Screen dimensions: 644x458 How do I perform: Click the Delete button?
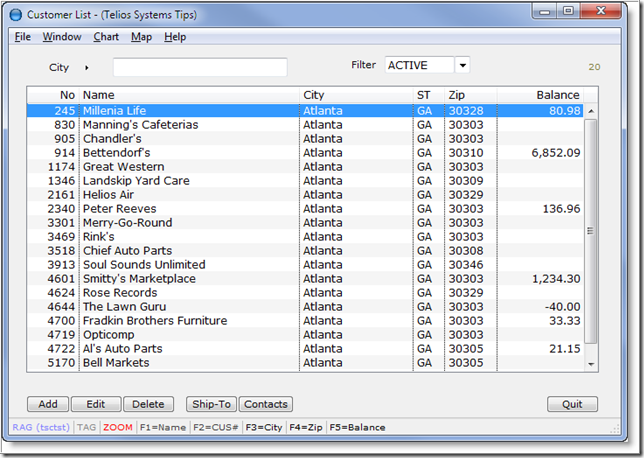tap(148, 404)
